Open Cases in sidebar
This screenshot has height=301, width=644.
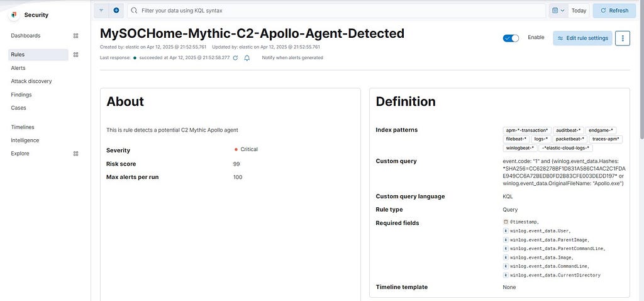tap(18, 108)
